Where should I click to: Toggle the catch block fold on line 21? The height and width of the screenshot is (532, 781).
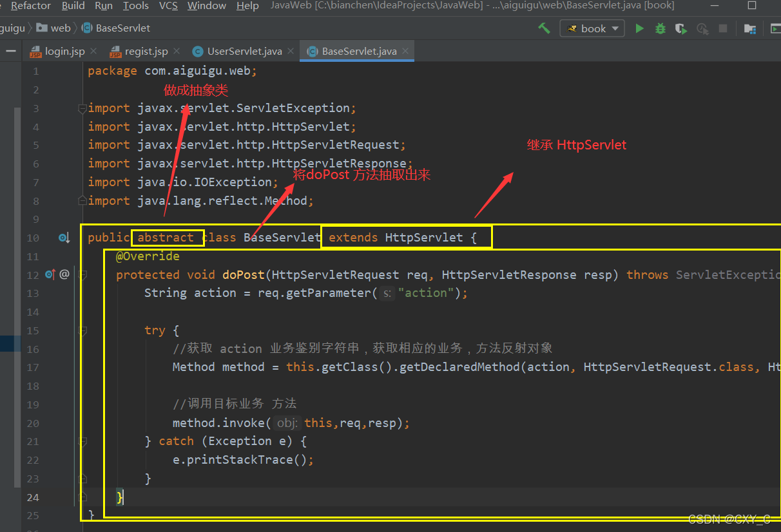coord(82,442)
